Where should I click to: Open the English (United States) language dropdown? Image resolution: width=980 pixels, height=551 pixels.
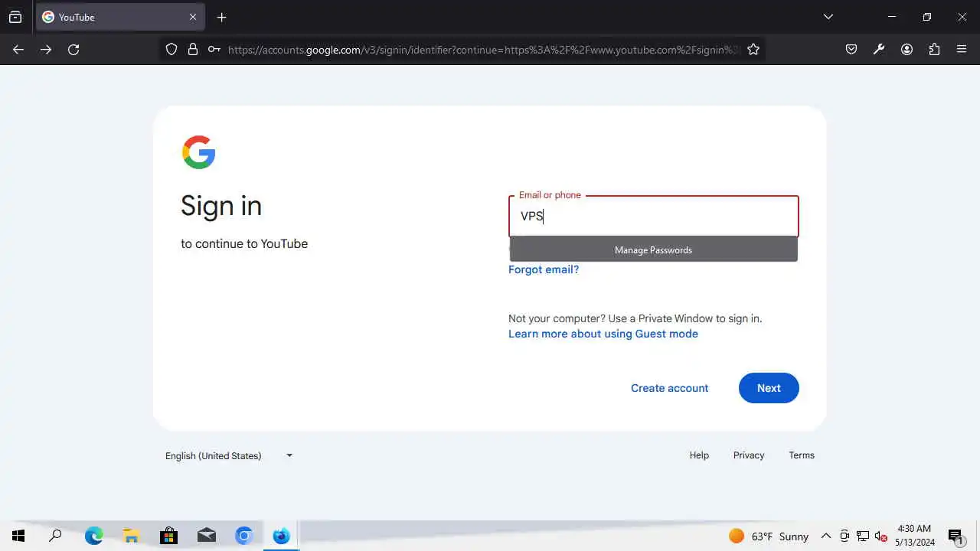(x=229, y=455)
